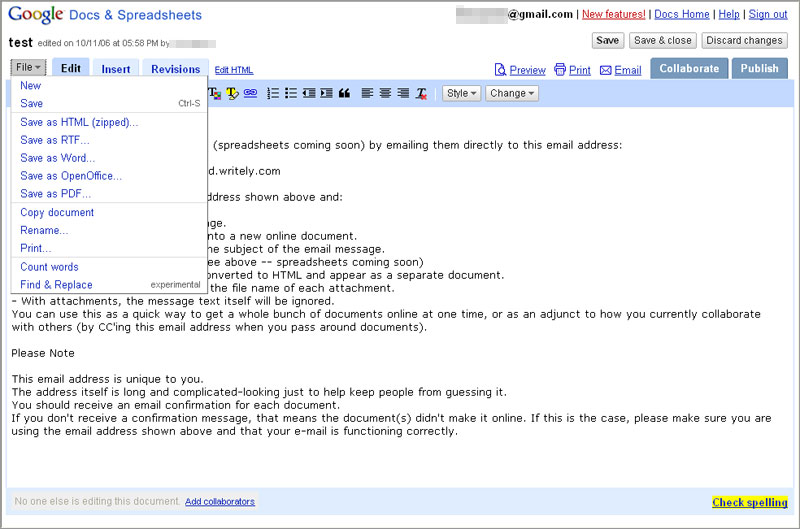The height and width of the screenshot is (529, 800).
Task: Select Count words menu item
Action: 109,267
